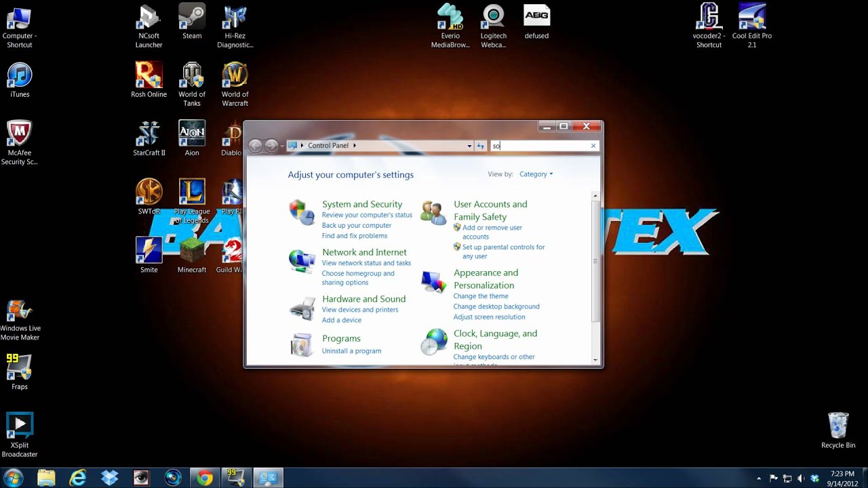Open the Steam desktop icon
868x488 pixels.
pos(192,22)
